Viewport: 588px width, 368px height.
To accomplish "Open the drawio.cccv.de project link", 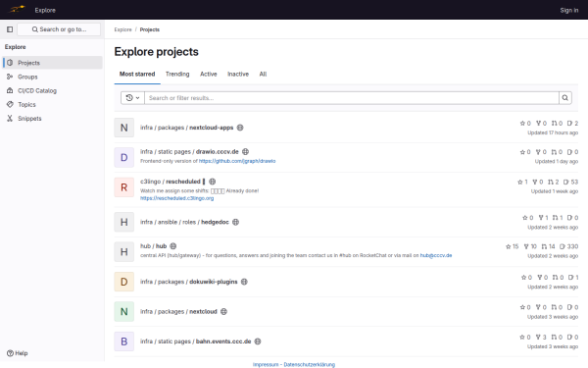I will coord(189,152).
